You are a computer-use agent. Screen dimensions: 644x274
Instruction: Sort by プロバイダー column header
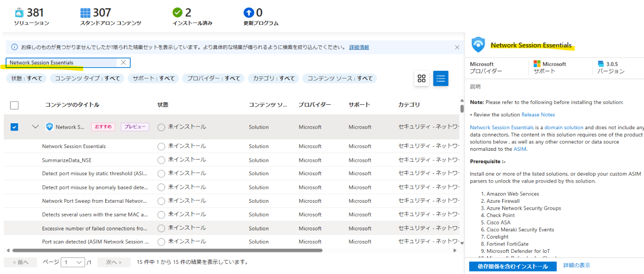click(315, 105)
